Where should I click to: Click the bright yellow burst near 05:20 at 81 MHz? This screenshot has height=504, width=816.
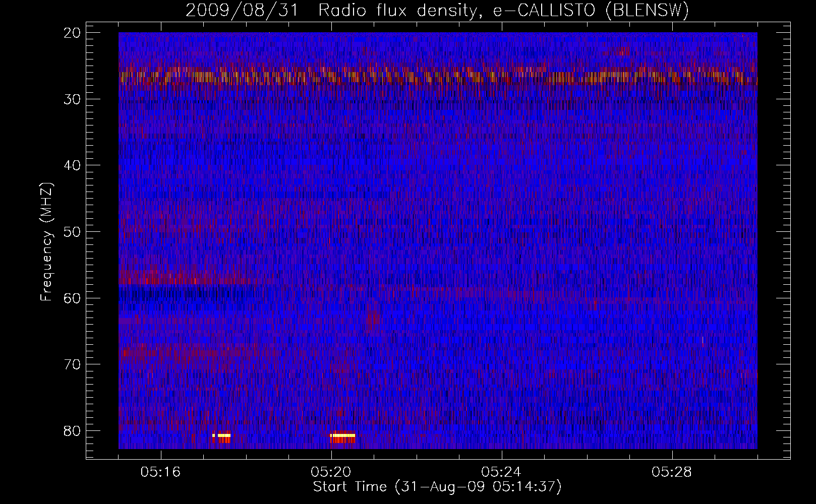tap(343, 435)
